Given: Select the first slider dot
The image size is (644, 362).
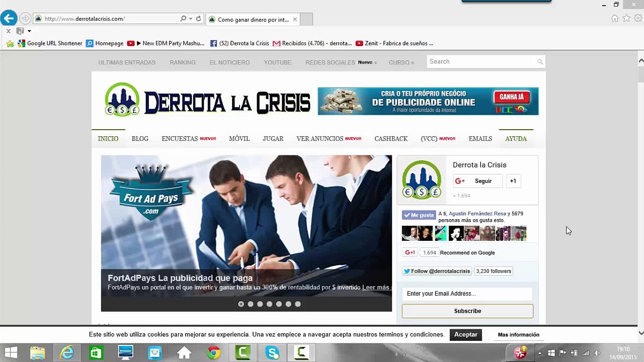Looking at the screenshot, I should tap(241, 304).
